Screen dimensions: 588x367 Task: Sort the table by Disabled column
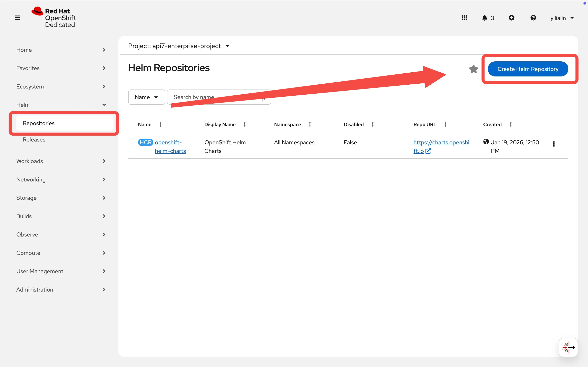[373, 124]
